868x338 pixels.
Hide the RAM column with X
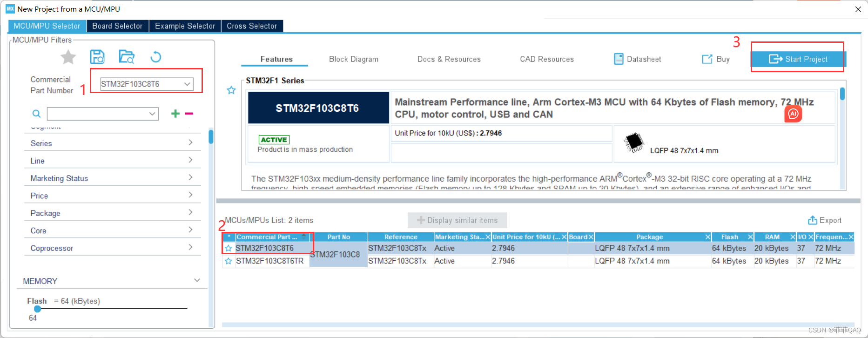pyautogui.click(x=793, y=237)
